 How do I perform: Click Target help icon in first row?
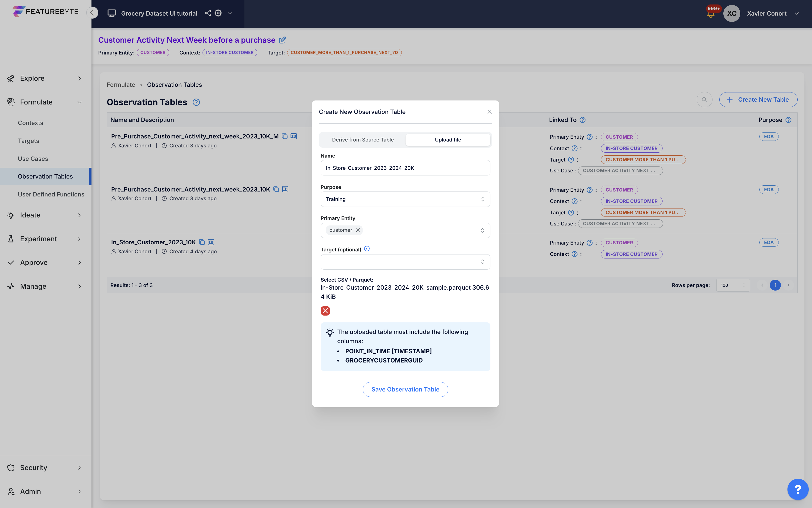click(x=571, y=160)
